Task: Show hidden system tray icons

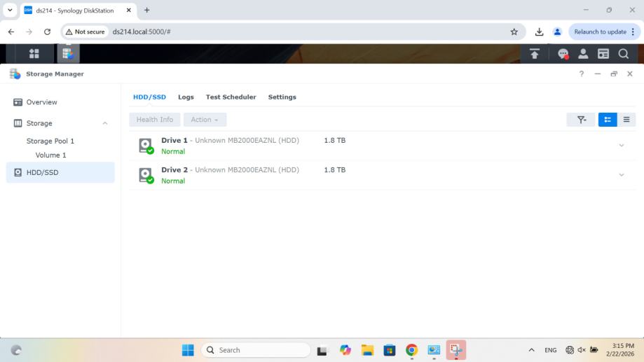Action: (531, 350)
